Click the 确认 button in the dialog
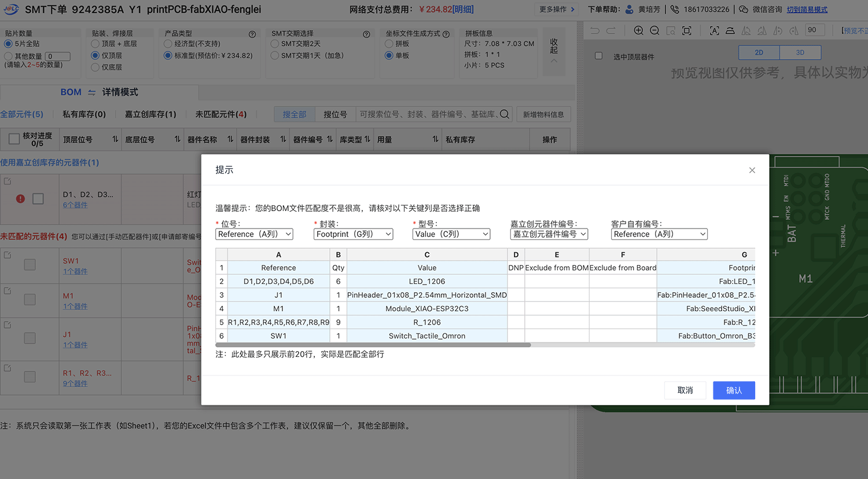The height and width of the screenshot is (479, 868). (x=734, y=390)
